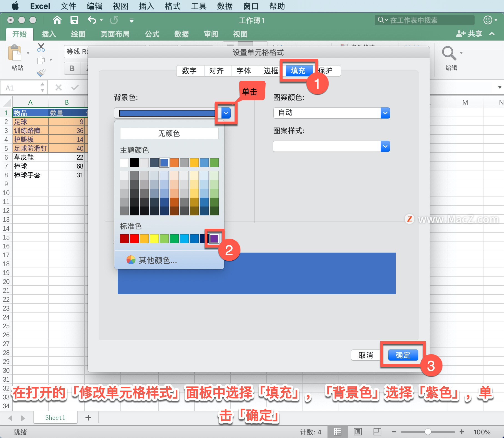Open the Apple menu
The width and height of the screenshot is (504, 438).
tap(15, 6)
